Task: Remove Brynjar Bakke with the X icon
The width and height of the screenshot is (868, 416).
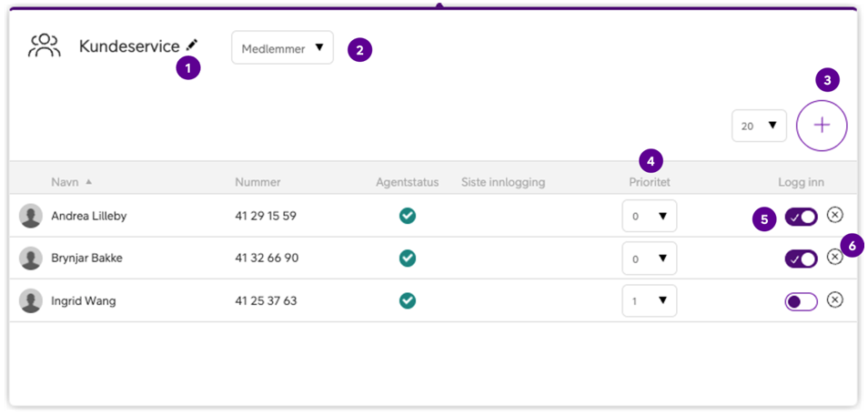Action: coord(834,257)
